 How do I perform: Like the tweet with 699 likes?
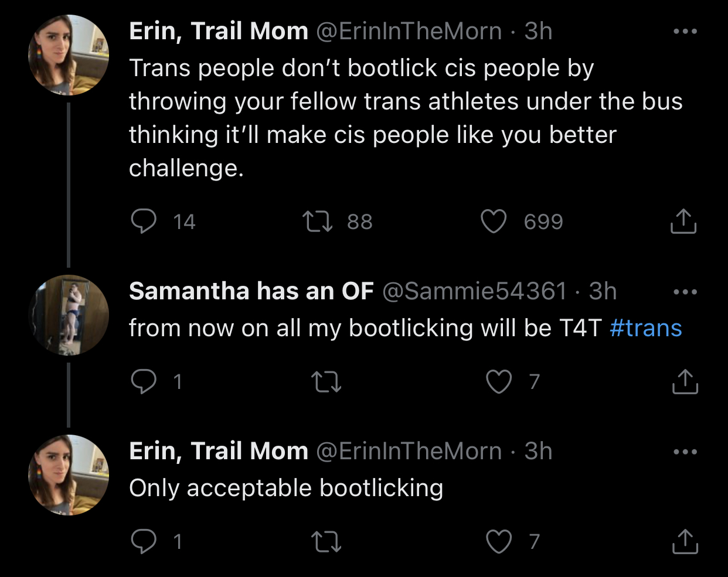coord(494,221)
